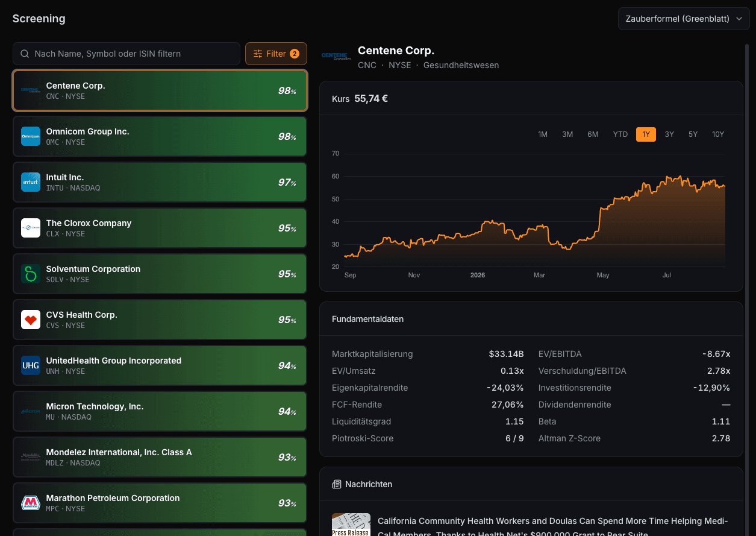Select Centene Corp. in the list

click(160, 90)
